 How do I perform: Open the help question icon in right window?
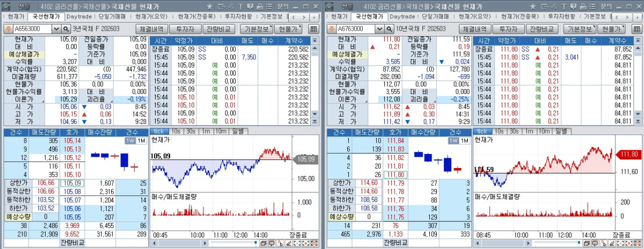coord(572,6)
